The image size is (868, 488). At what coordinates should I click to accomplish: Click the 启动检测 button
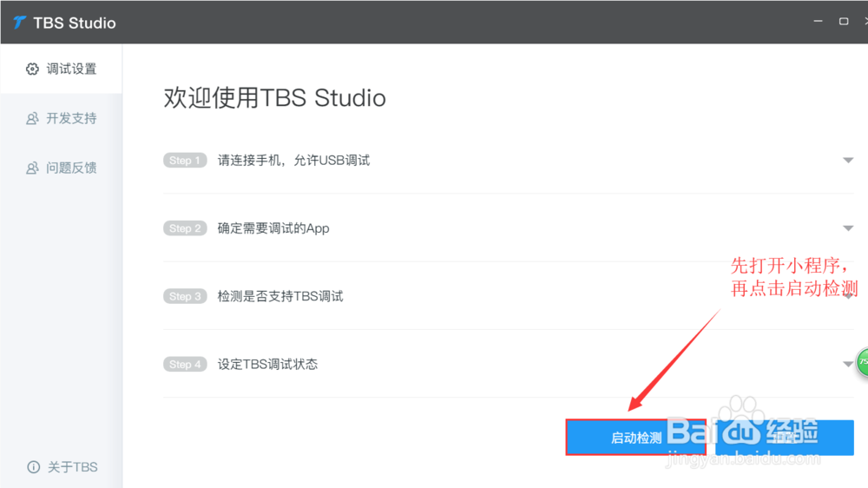(636, 438)
